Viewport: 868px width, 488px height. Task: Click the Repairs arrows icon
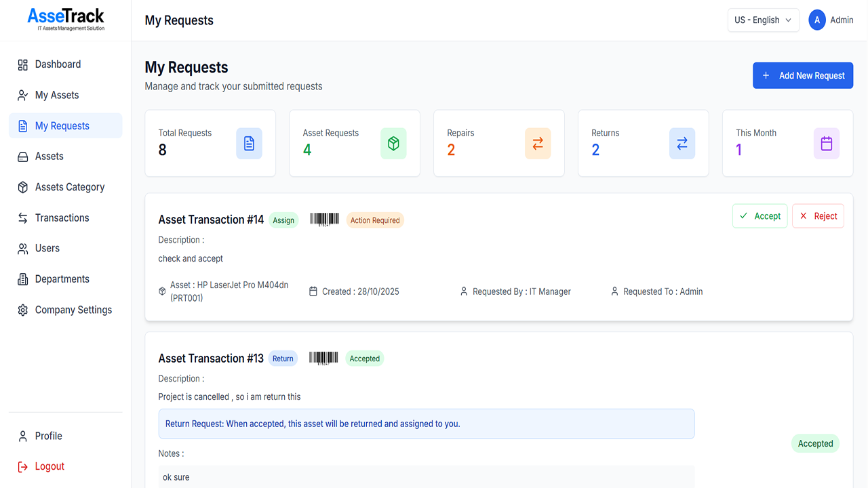(x=538, y=144)
